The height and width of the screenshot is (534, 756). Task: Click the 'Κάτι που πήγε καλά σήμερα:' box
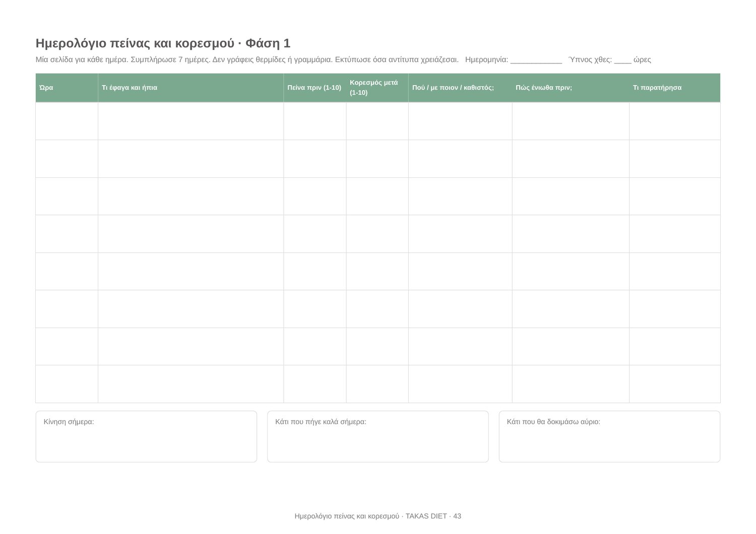[x=378, y=436]
